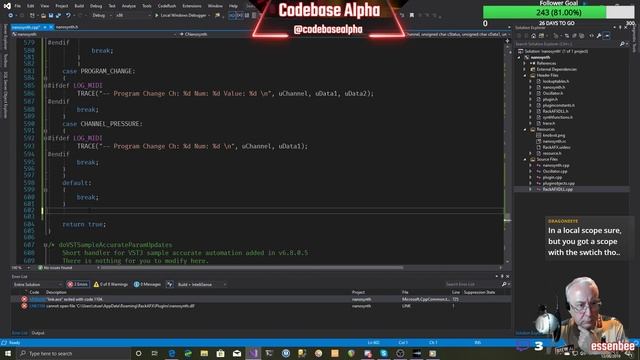This screenshot has width=640, height=360.
Task: Open Microsoft Store from the taskbar
Action: (220, 353)
